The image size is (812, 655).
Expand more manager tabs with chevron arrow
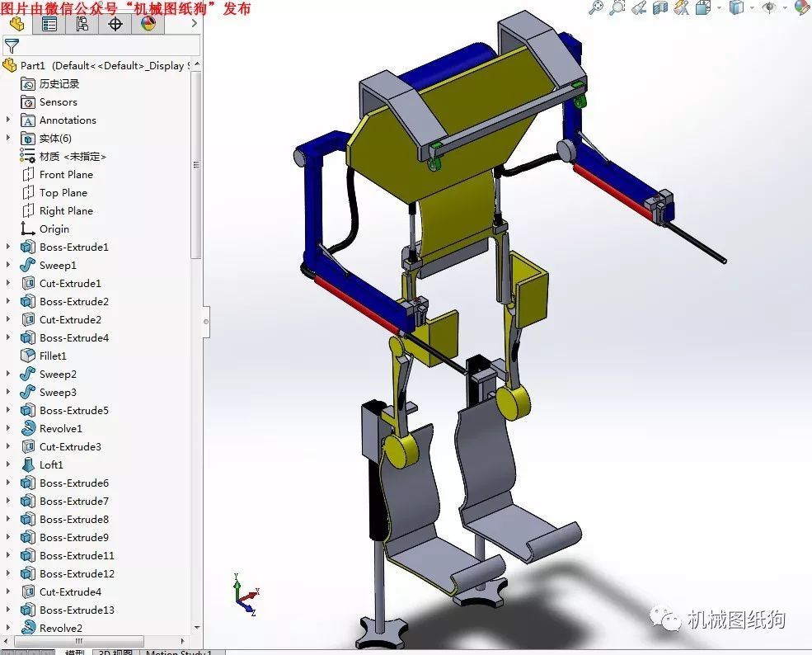click(195, 23)
